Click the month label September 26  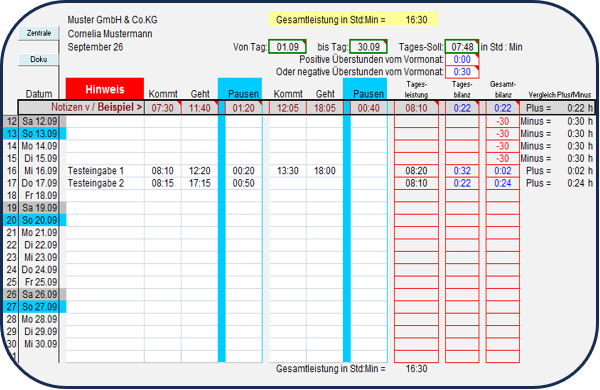[95, 47]
